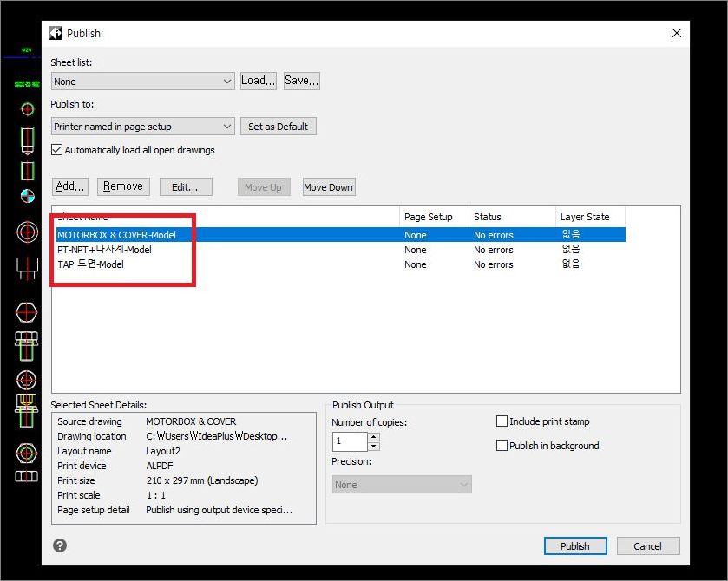Click the Add... button
The image size is (728, 581).
(70, 186)
